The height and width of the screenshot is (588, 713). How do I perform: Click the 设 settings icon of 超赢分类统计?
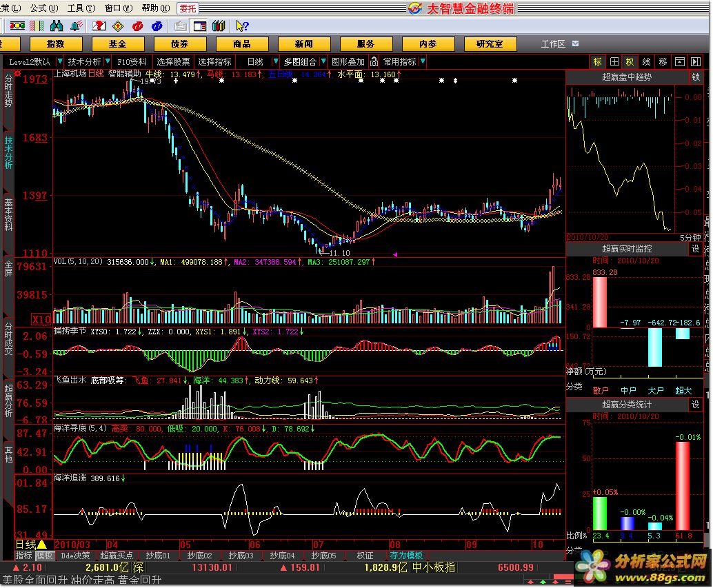pyautogui.click(x=696, y=404)
